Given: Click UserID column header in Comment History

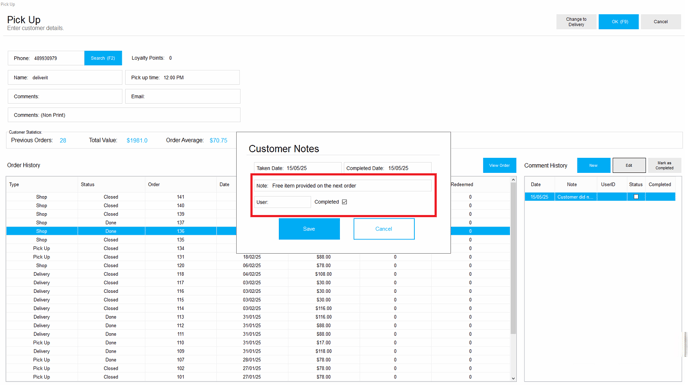Looking at the screenshot, I should click(608, 184).
